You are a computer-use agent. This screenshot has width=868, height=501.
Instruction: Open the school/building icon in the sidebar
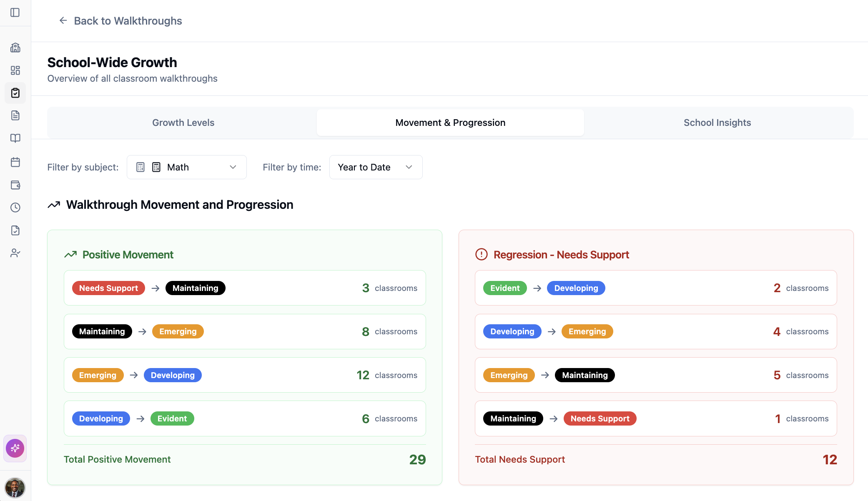(x=15, y=48)
